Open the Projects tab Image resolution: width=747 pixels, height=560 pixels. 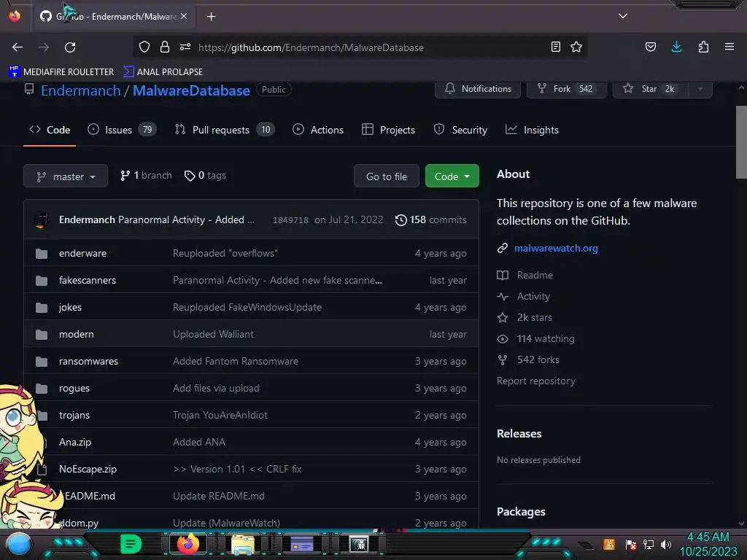pyautogui.click(x=388, y=130)
